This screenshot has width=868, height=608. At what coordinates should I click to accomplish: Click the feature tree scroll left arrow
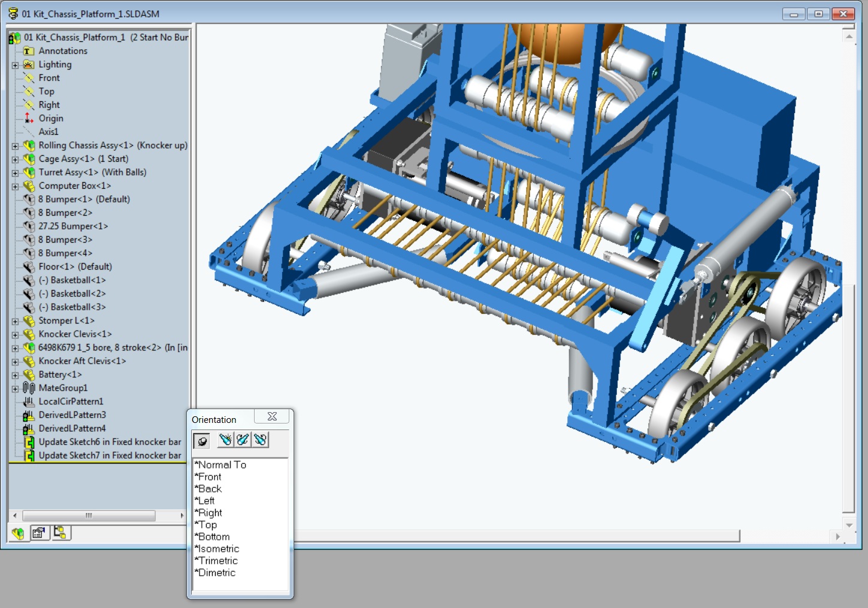click(15, 516)
